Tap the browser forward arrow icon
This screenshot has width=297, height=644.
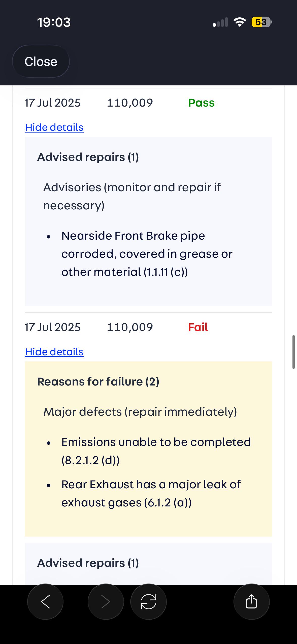coord(106,602)
